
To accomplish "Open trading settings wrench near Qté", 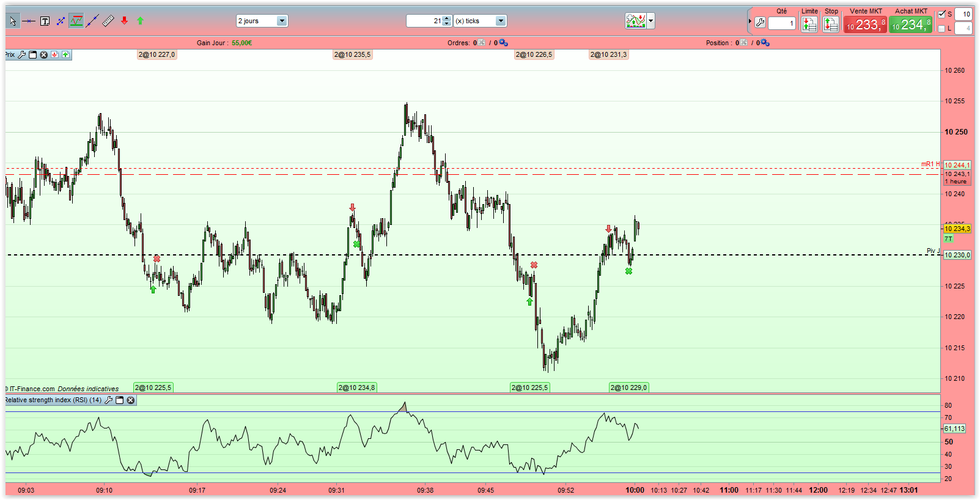I will click(760, 23).
